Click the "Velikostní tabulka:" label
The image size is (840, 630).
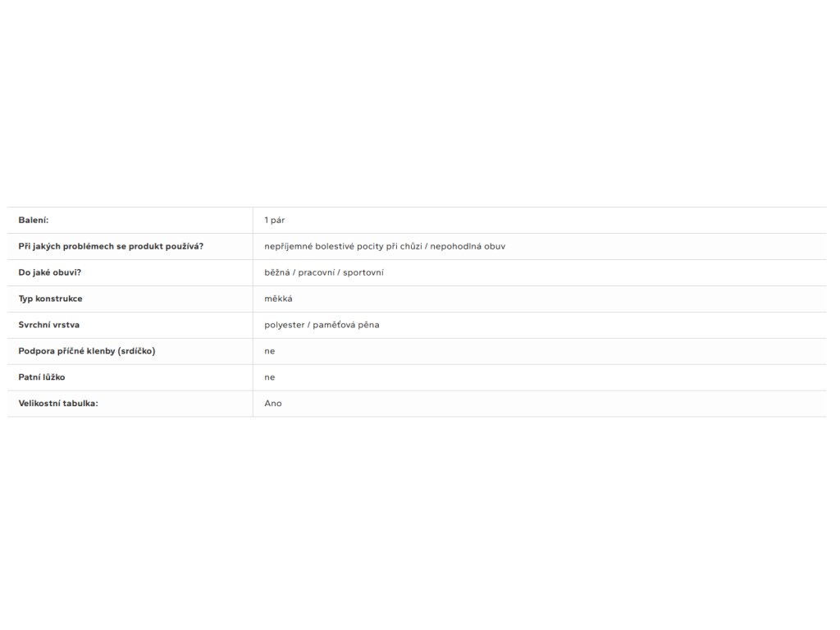click(x=58, y=404)
